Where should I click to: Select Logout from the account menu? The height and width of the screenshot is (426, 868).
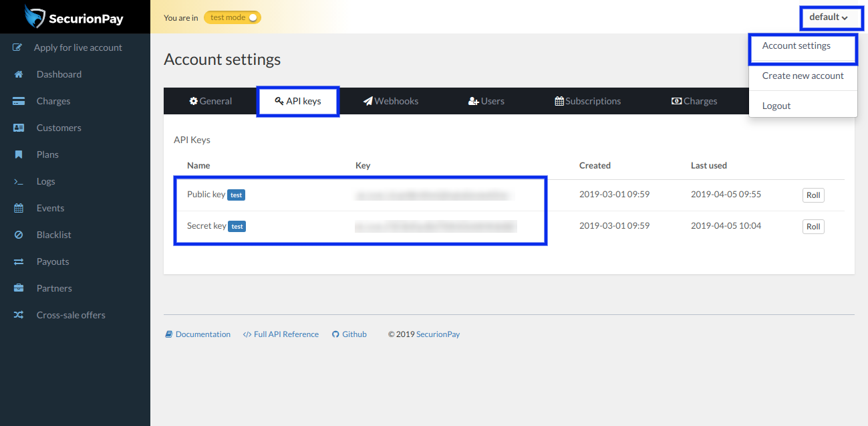776,106
